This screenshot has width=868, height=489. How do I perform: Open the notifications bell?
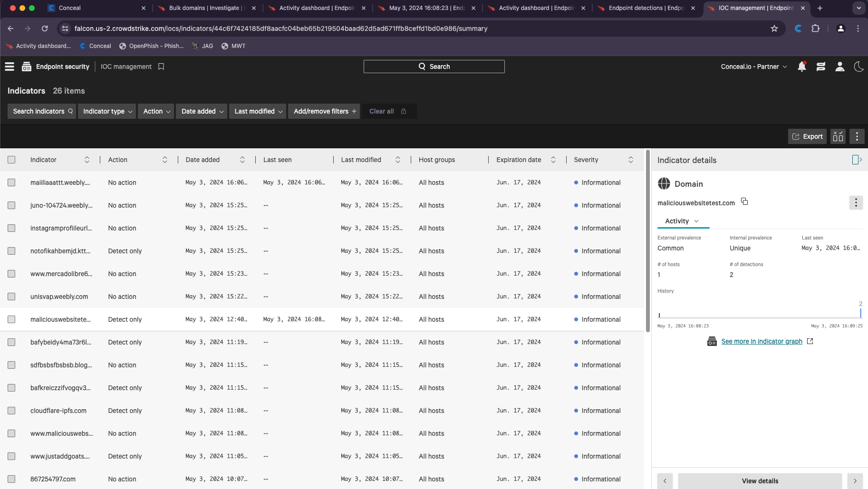[x=802, y=67]
